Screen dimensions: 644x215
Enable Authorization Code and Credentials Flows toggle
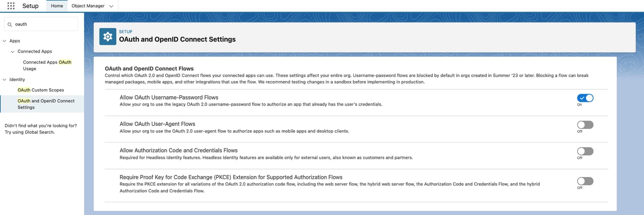pyautogui.click(x=585, y=151)
